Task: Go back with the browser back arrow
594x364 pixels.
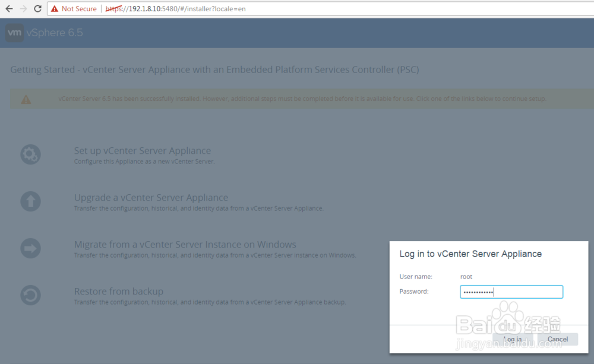Action: point(9,9)
